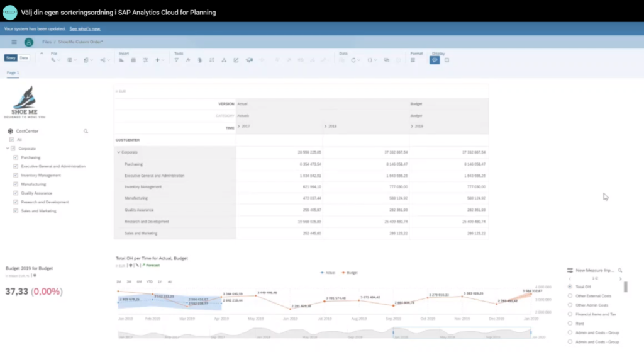Open the linked analysis tool

click(224, 60)
